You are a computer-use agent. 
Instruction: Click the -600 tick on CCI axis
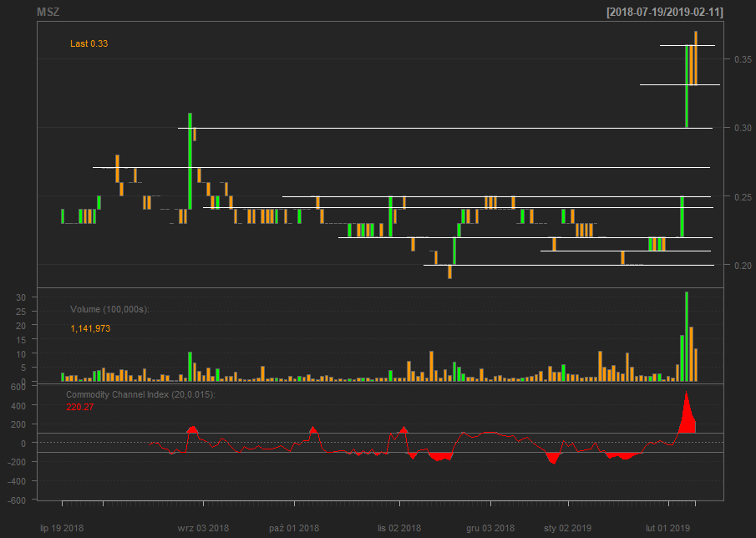click(17, 500)
